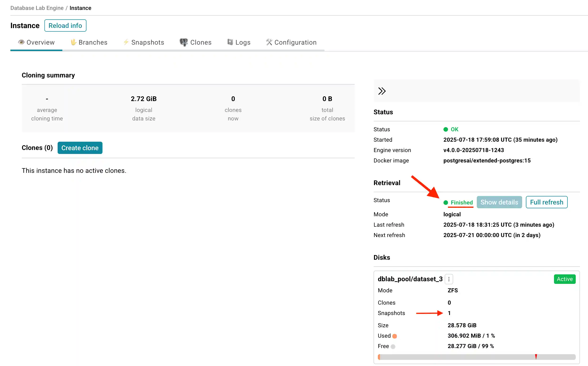
Task: Click the green OK status dot
Action: coord(446,129)
